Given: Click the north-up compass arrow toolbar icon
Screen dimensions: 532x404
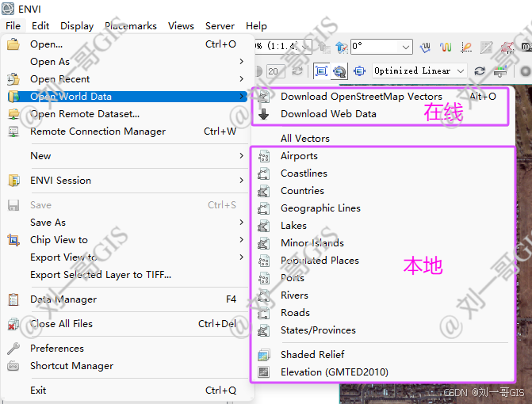Looking at the screenshot, I should 342,47.
